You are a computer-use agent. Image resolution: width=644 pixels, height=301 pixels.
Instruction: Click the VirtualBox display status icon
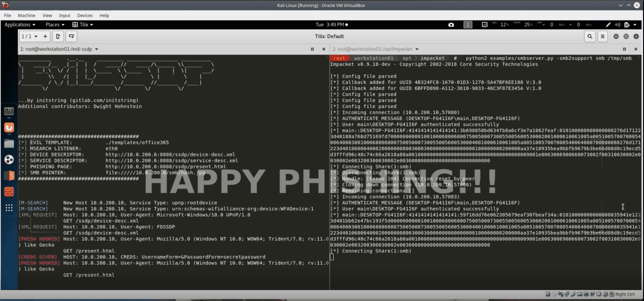586,294
